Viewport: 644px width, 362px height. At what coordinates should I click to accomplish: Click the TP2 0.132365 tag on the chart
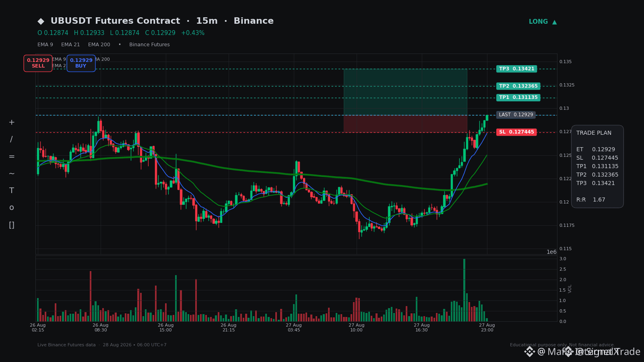point(518,86)
